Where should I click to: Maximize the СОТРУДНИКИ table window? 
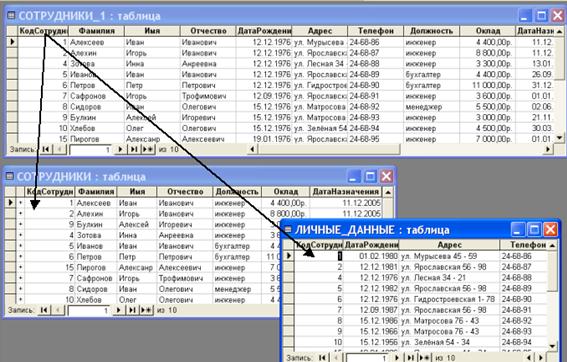(x=370, y=176)
